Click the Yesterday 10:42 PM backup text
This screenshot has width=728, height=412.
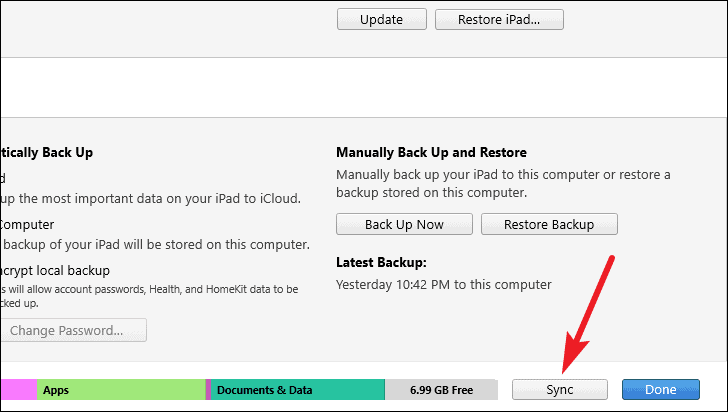point(444,284)
